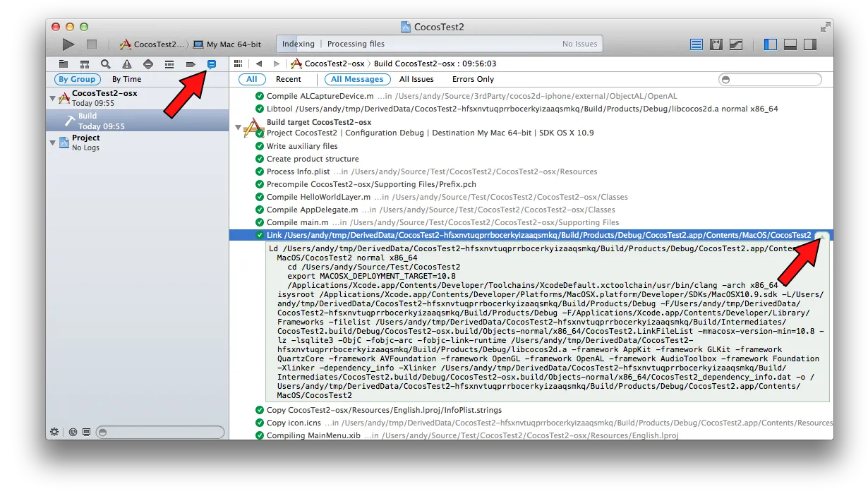Image resolution: width=868 pixels, height=501 pixels.
Task: Click the monitor filter icon in navigator footer
Action: [86, 432]
